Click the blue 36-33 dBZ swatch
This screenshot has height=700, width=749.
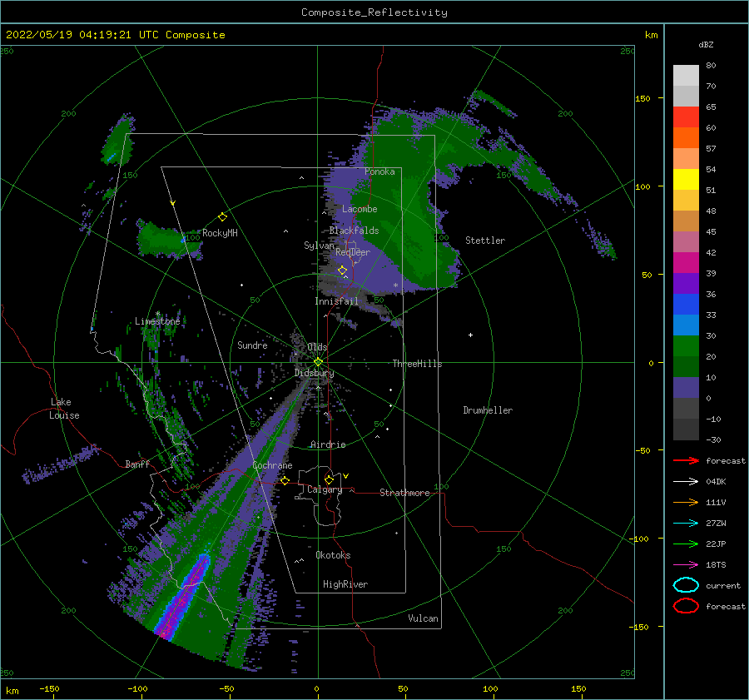tap(686, 305)
